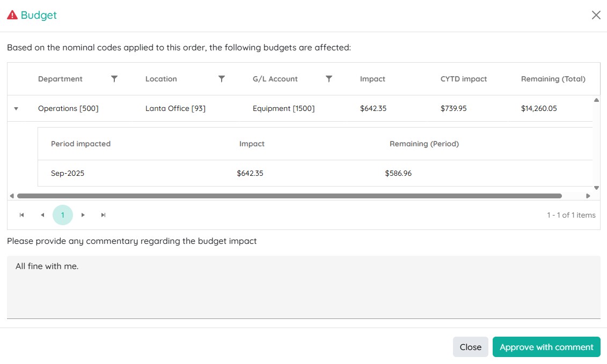The image size is (607, 364).
Task: Click the G/L Account filter funnel icon
Action: 329,79
